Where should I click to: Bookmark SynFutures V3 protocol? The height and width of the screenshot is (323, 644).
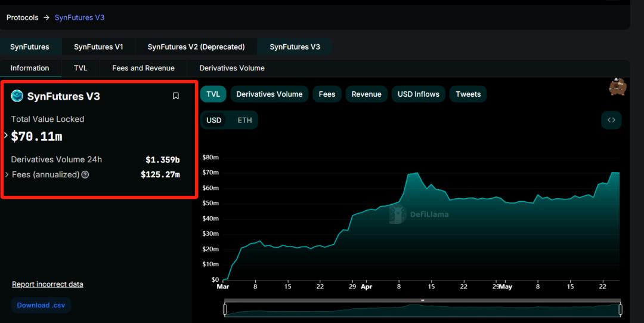point(176,96)
